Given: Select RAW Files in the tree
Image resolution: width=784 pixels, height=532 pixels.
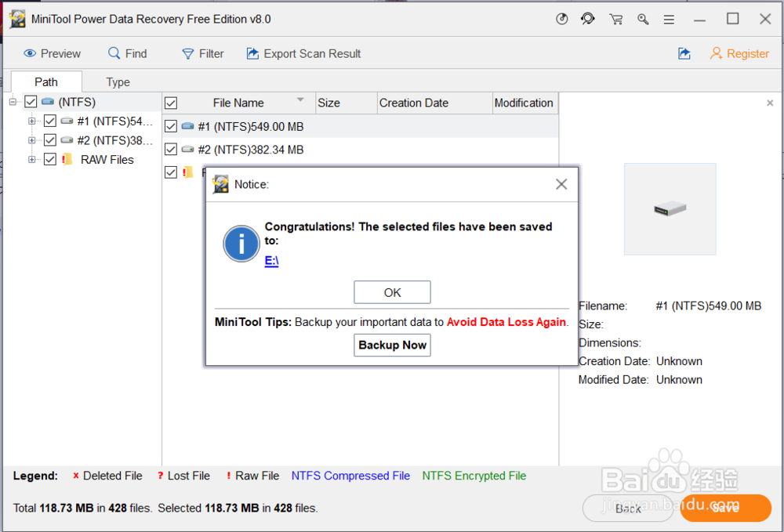Looking at the screenshot, I should point(107,159).
